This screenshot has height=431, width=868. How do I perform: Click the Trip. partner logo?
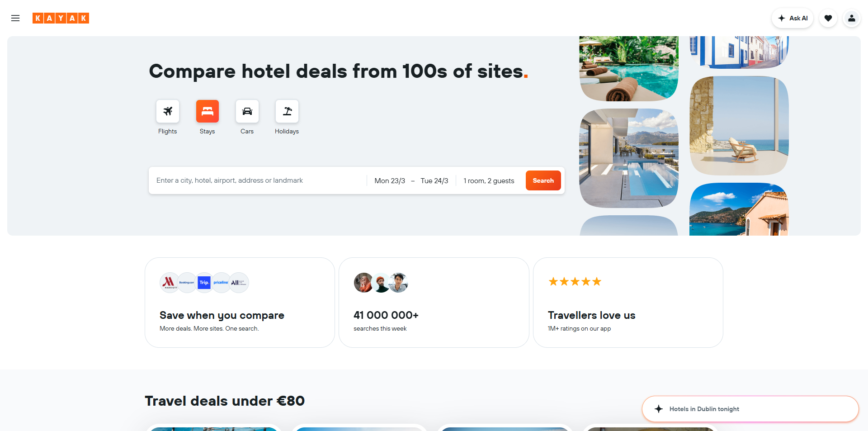click(x=204, y=283)
